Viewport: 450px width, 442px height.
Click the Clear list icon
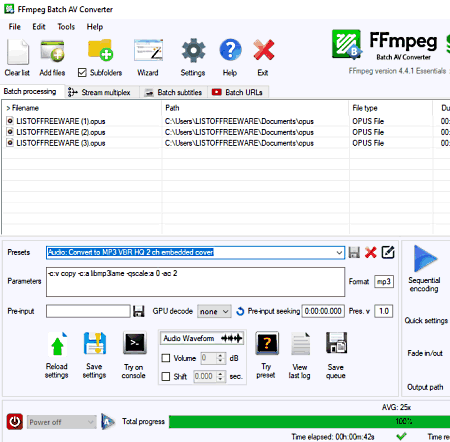pos(18,51)
